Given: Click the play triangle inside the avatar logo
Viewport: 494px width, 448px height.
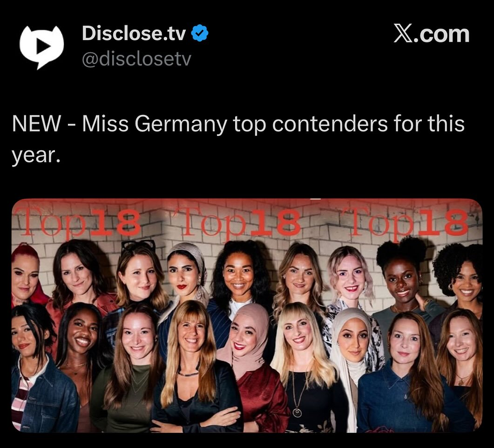Looking at the screenshot, I should point(43,46).
